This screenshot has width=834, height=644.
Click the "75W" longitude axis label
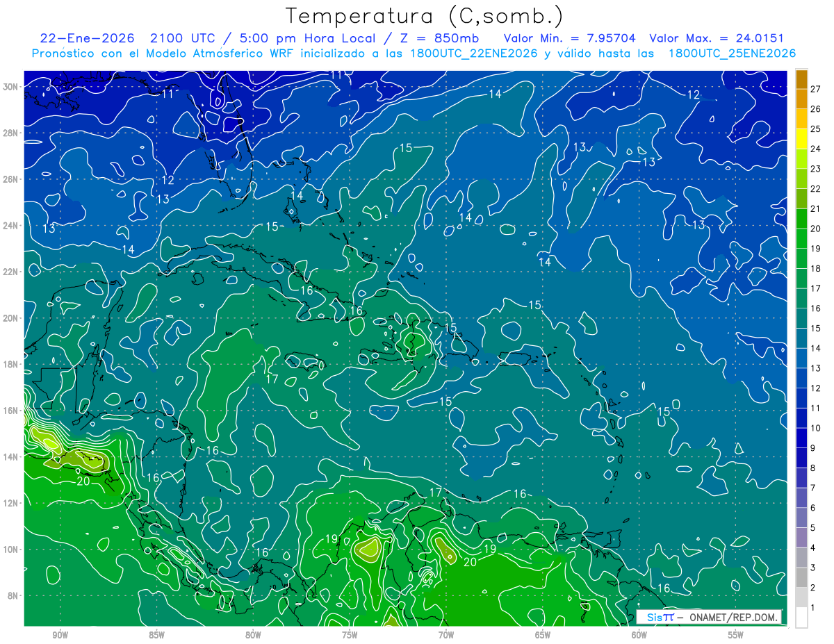tap(350, 635)
